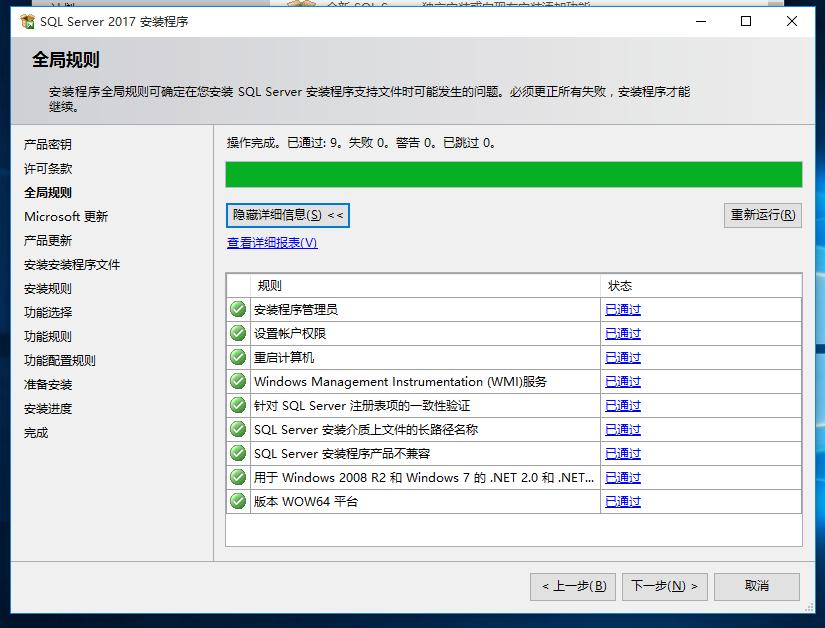This screenshot has height=628, width=825.
Task: Click the SQL Server setup title bar icon
Action: (x=27, y=22)
